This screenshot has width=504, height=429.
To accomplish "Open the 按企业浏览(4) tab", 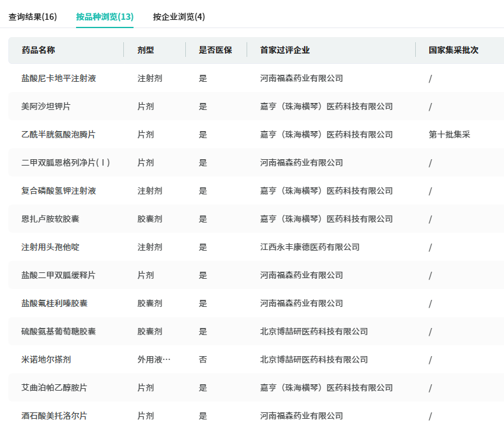I will 179,17.
